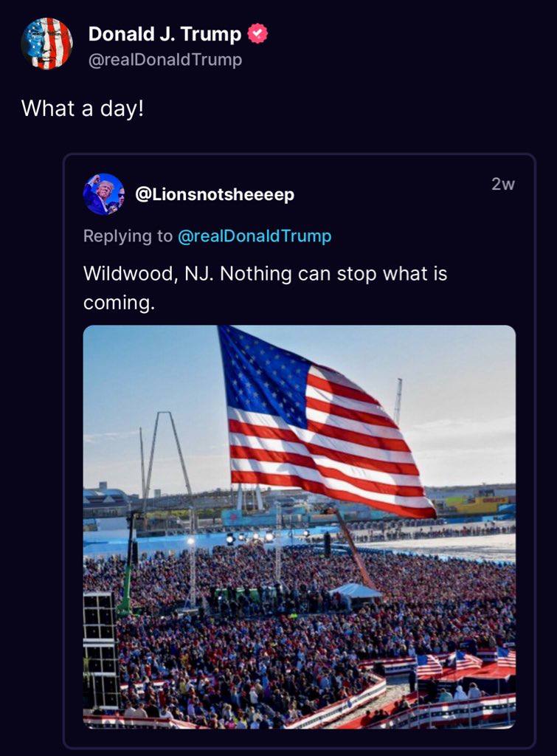Click the white tent in the rally photo
The image size is (557, 756).
356,591
